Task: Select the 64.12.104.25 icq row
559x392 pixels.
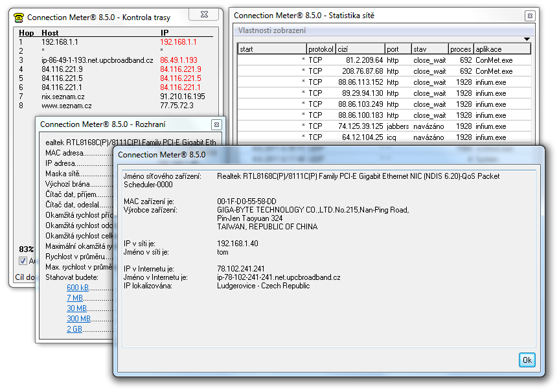Action: pyautogui.click(x=384, y=137)
